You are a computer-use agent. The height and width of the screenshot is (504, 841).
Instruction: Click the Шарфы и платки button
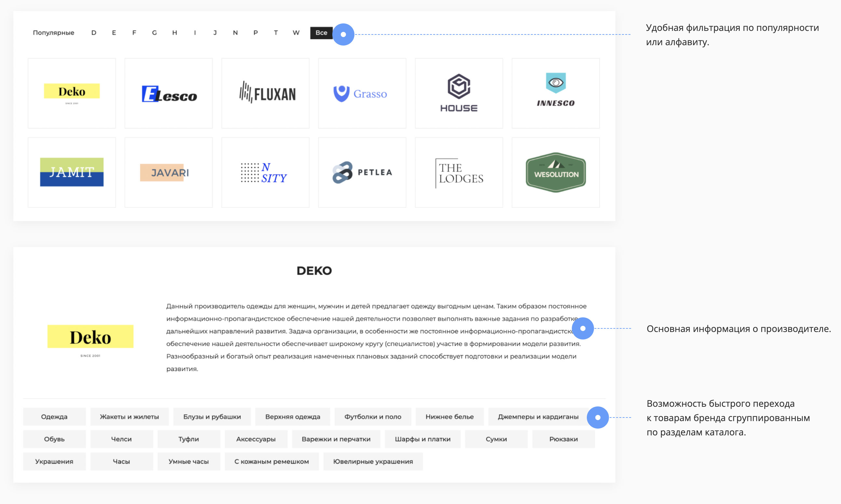pyautogui.click(x=422, y=439)
